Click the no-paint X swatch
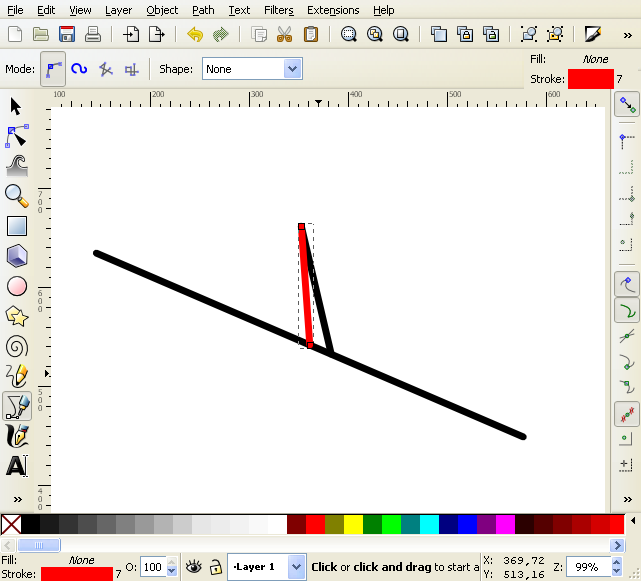 point(11,525)
